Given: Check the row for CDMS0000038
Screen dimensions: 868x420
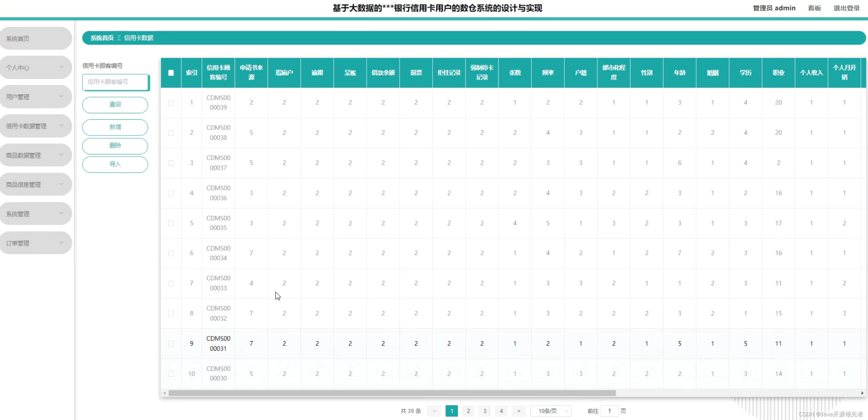Looking at the screenshot, I should 171,133.
